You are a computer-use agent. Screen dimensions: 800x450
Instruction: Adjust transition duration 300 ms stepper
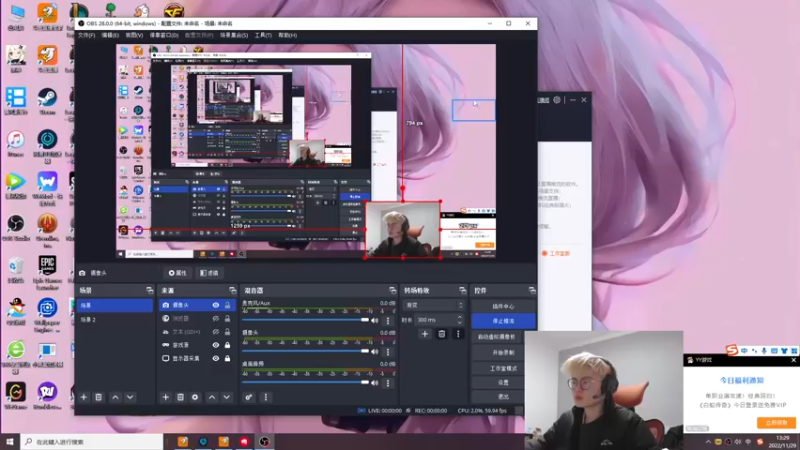pos(460,320)
